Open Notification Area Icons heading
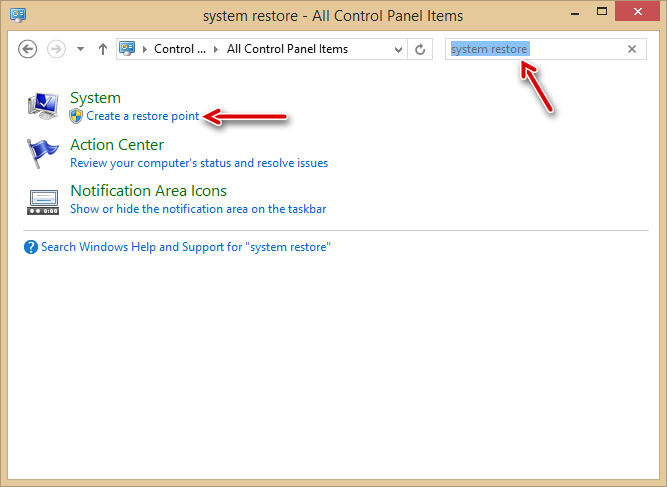667x487 pixels. [x=148, y=191]
